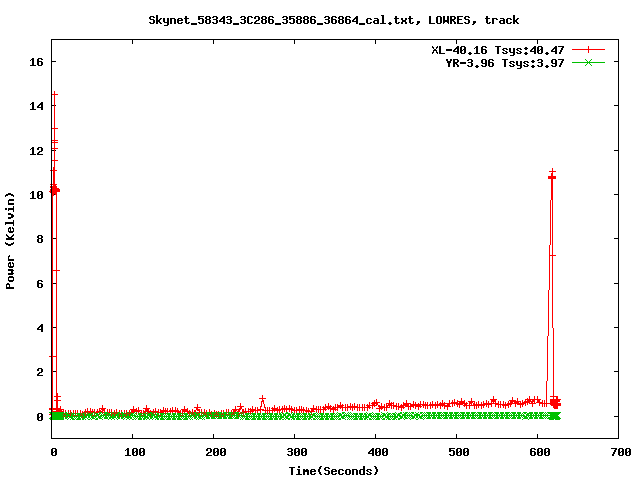The image size is (640, 480).
Task: Click the x-axis tick label 600
Action: click(x=539, y=452)
